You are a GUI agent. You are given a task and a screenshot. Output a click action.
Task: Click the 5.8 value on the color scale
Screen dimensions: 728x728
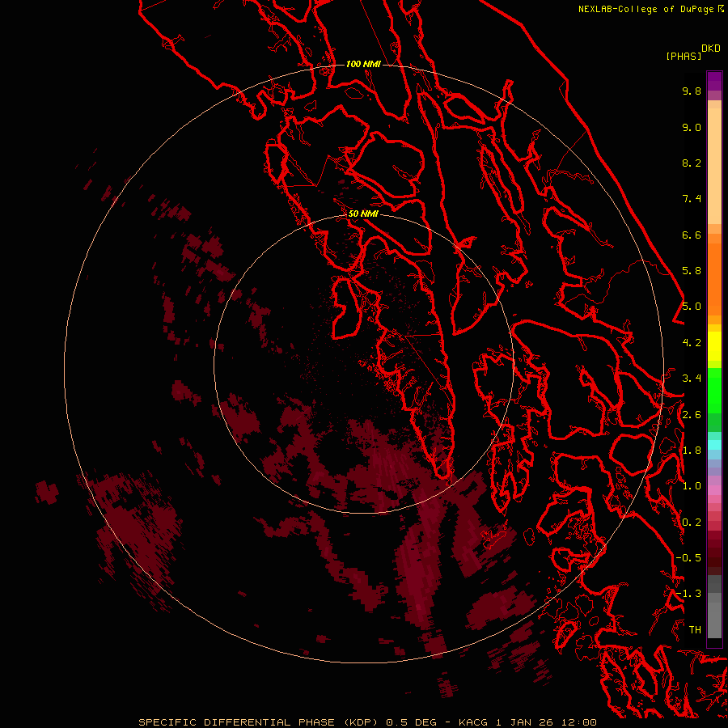coord(692,271)
